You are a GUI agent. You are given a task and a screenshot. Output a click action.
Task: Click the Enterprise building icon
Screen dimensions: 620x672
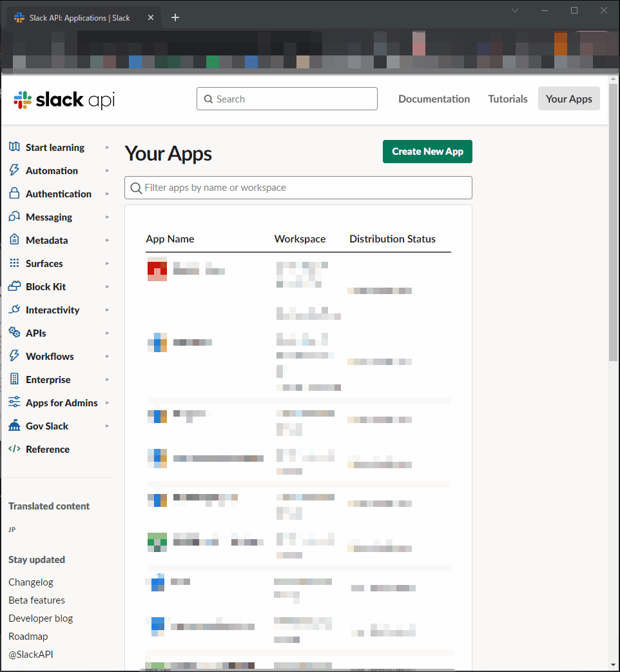point(14,379)
